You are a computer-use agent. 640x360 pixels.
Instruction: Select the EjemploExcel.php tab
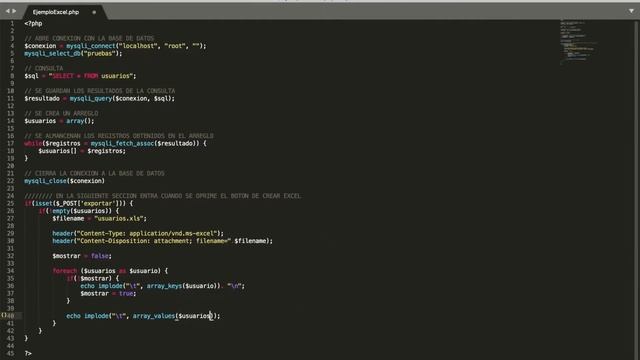pos(56,12)
